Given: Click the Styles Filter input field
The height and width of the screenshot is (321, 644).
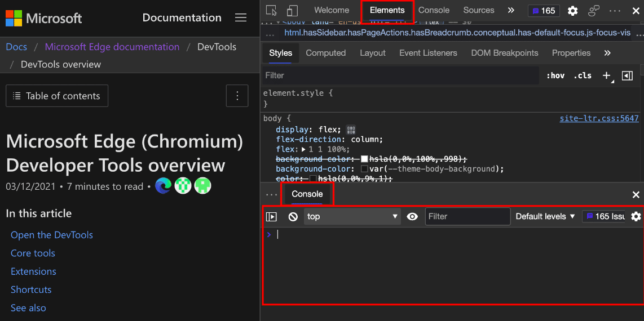Looking at the screenshot, I should 400,75.
